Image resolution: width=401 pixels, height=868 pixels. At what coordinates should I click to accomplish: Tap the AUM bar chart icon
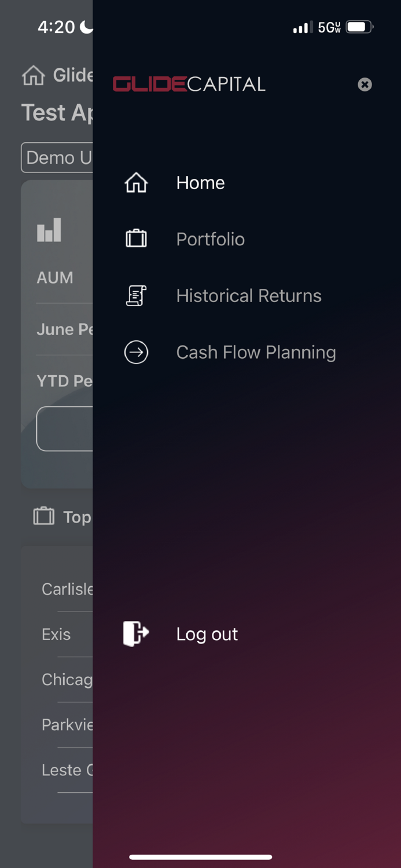[49, 230]
